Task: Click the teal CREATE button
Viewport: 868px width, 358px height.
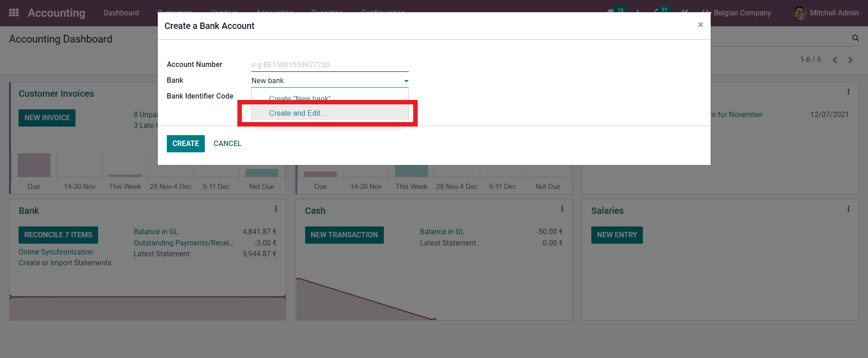Action: [185, 144]
